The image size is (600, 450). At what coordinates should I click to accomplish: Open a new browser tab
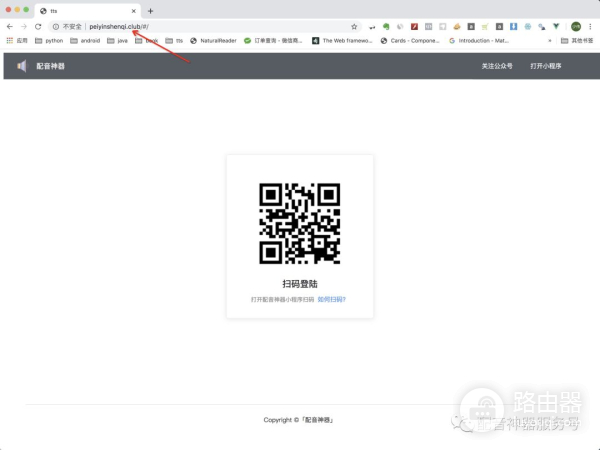[x=150, y=10]
